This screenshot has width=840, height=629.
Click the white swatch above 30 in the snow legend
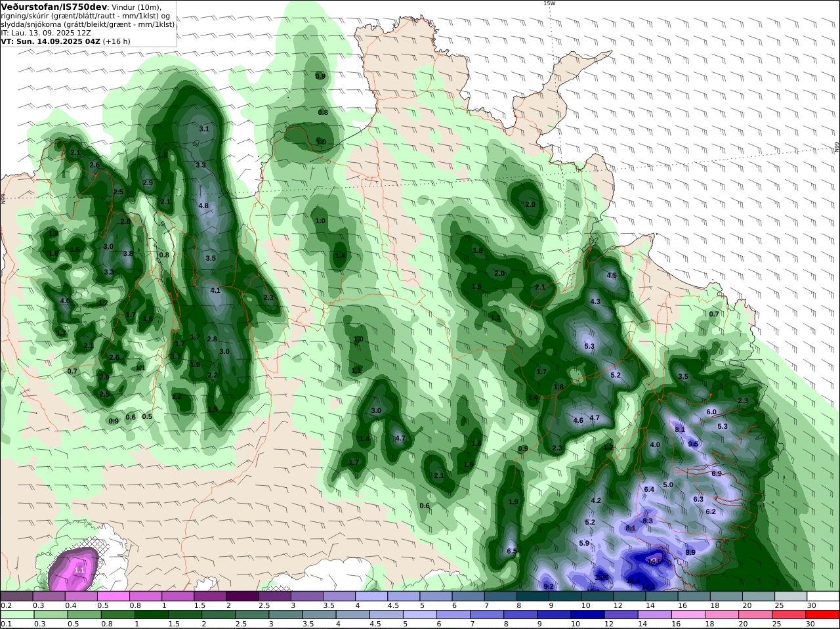(823, 596)
